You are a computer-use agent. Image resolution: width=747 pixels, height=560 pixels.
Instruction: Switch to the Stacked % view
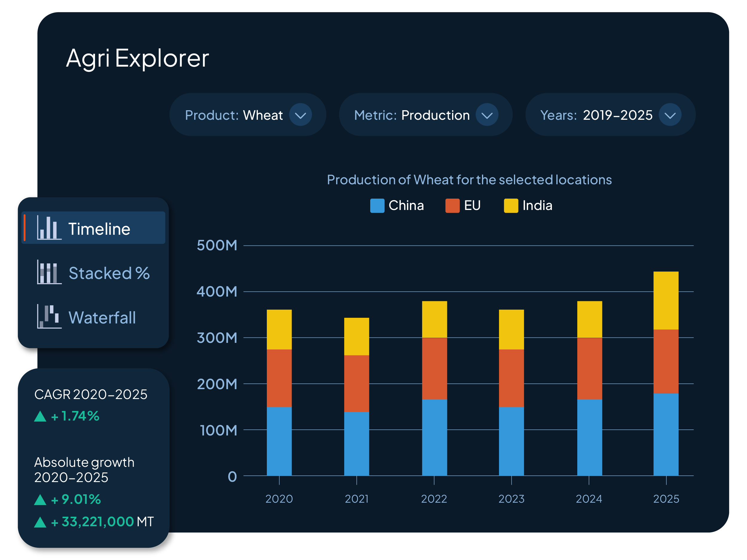[x=109, y=273]
